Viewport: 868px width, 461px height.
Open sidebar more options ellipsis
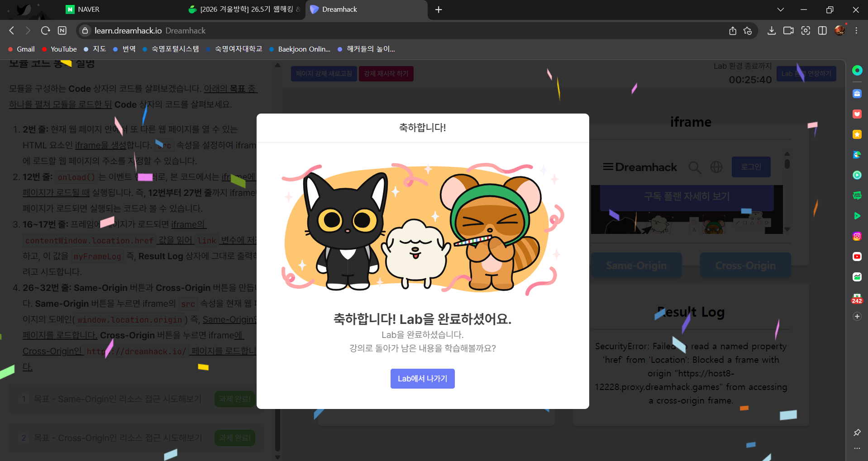857,448
